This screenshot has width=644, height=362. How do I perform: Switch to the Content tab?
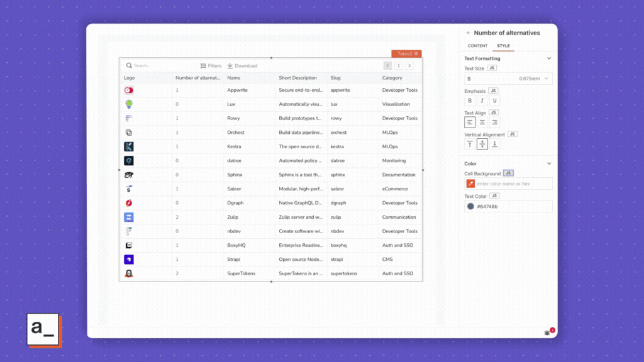click(477, 46)
